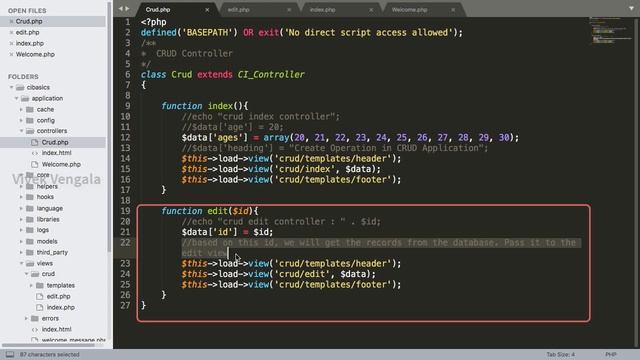Go to next tab with right arrow
640x360 pixels.
pyautogui.click(x=127, y=9)
